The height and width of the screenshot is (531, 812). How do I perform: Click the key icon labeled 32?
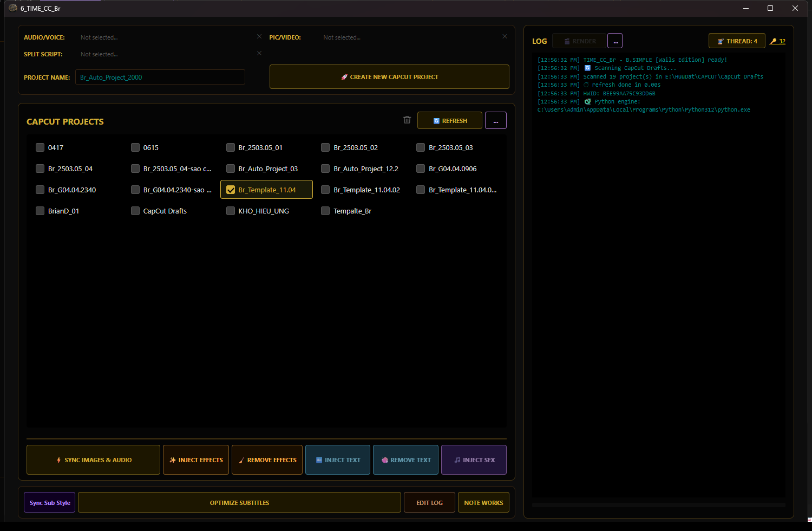click(x=778, y=41)
